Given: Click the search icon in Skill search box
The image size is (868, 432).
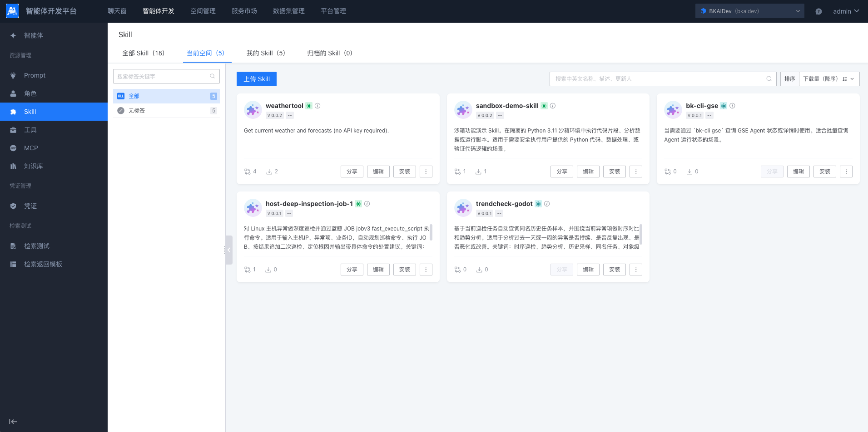Looking at the screenshot, I should tap(769, 79).
